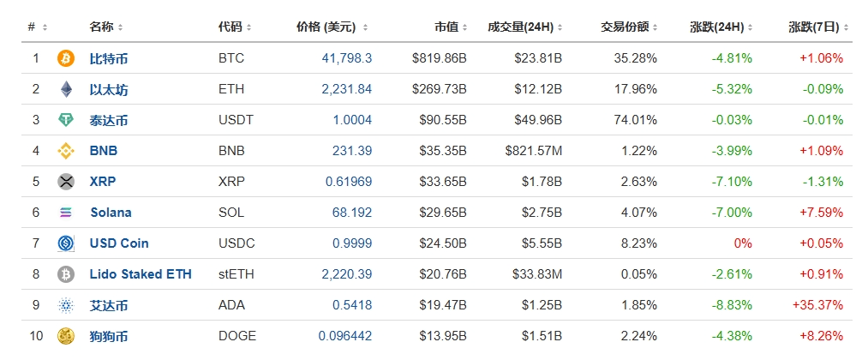Click USD Coin price 0.9999
This screenshot has width=868, height=360.
click(353, 243)
